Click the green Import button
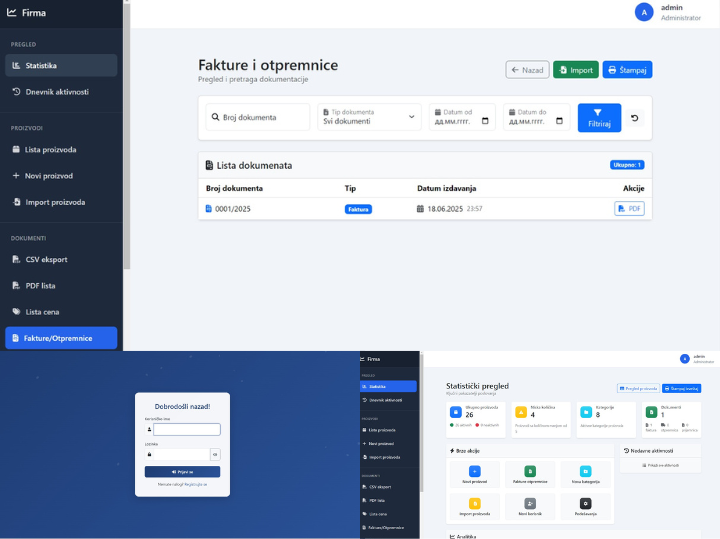 576,70
